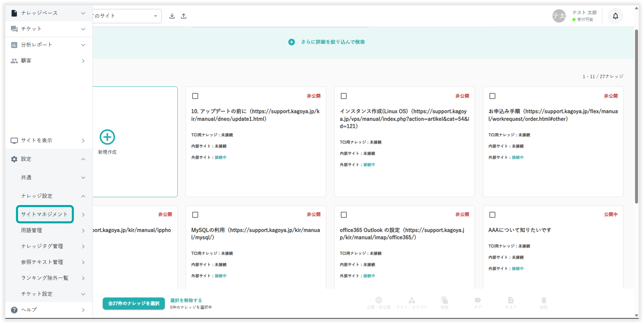The image size is (644, 324).
Task: Click the 選択を解除する link
Action: [x=186, y=300]
